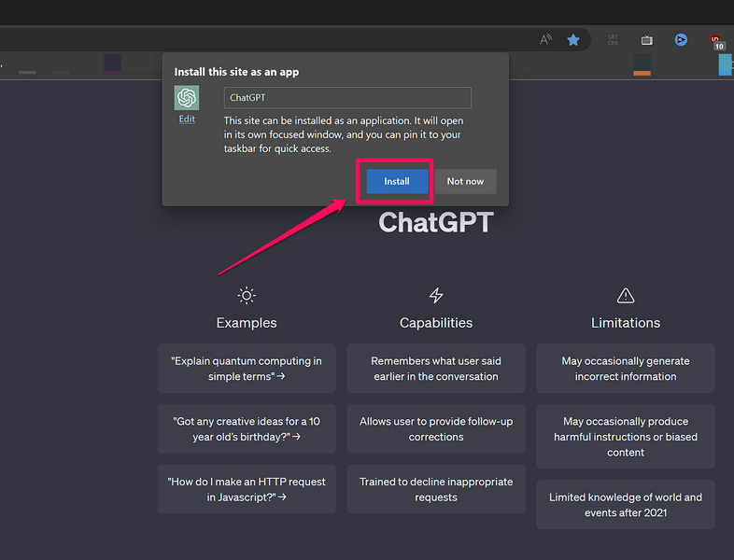The height and width of the screenshot is (560, 734).
Task: Open the Get CRX extension icon
Action: (x=613, y=40)
